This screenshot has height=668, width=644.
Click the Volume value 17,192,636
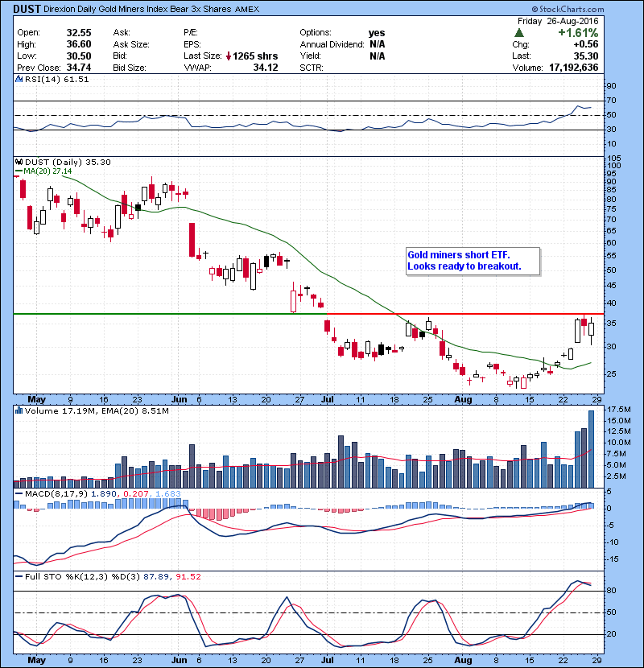(574, 68)
